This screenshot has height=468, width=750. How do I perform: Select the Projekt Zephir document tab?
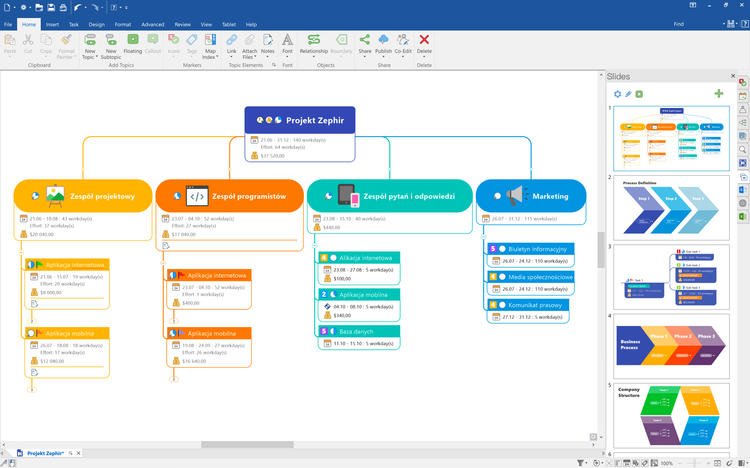(x=45, y=453)
